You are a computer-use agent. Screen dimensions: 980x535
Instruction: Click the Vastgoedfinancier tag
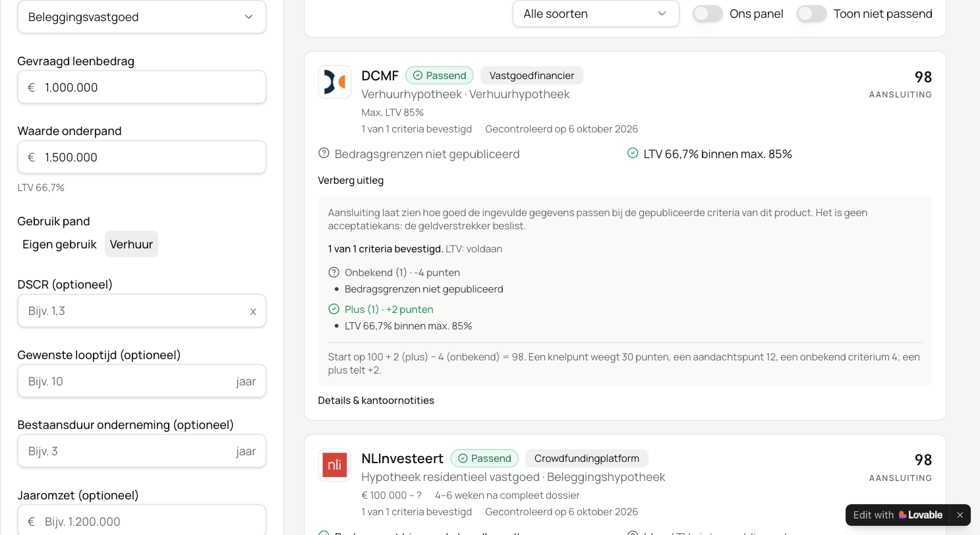(x=532, y=76)
